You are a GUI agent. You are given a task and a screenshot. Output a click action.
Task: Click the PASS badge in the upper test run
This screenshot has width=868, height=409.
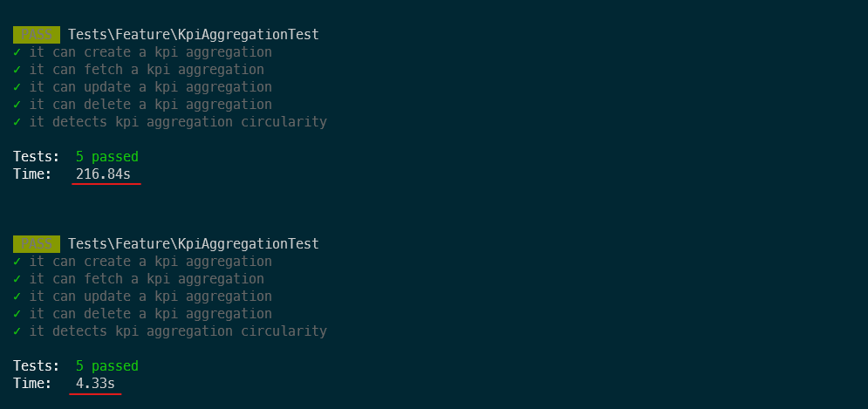click(37, 35)
